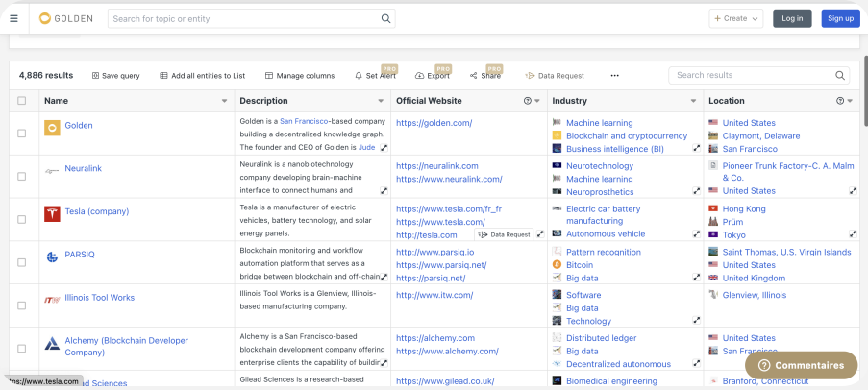
Task: Click magnifier icon in Search results box
Action: (x=840, y=75)
